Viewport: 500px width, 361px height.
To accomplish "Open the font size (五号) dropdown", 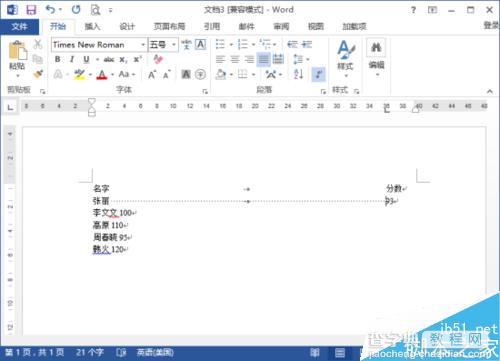I will [174, 45].
